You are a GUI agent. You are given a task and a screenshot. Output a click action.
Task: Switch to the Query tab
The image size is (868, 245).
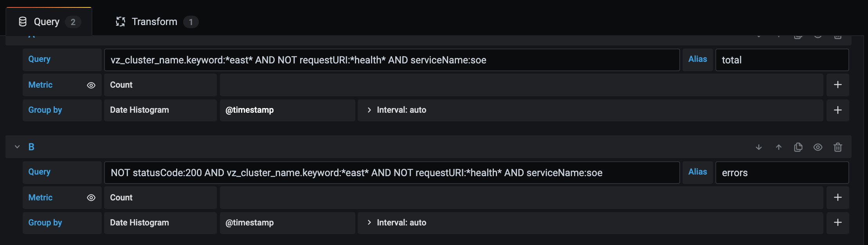click(49, 22)
